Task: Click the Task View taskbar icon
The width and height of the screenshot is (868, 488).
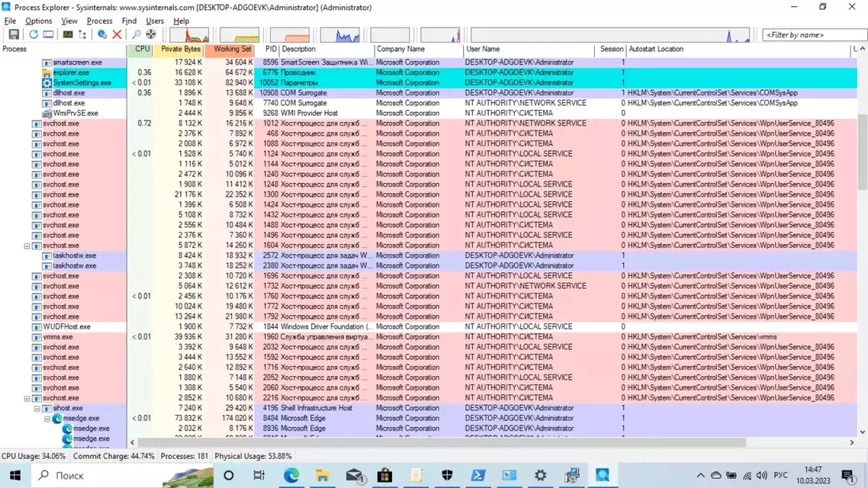Action: pyautogui.click(x=259, y=475)
